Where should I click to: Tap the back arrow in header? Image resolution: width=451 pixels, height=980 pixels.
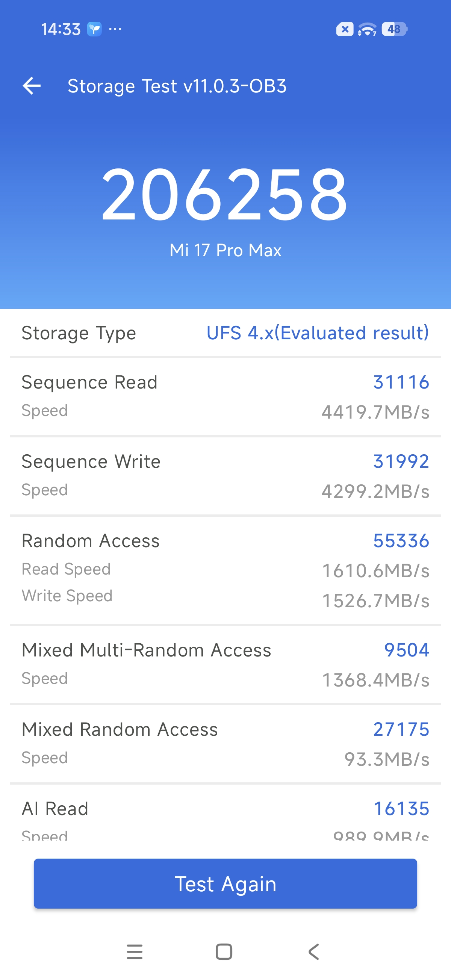[32, 86]
